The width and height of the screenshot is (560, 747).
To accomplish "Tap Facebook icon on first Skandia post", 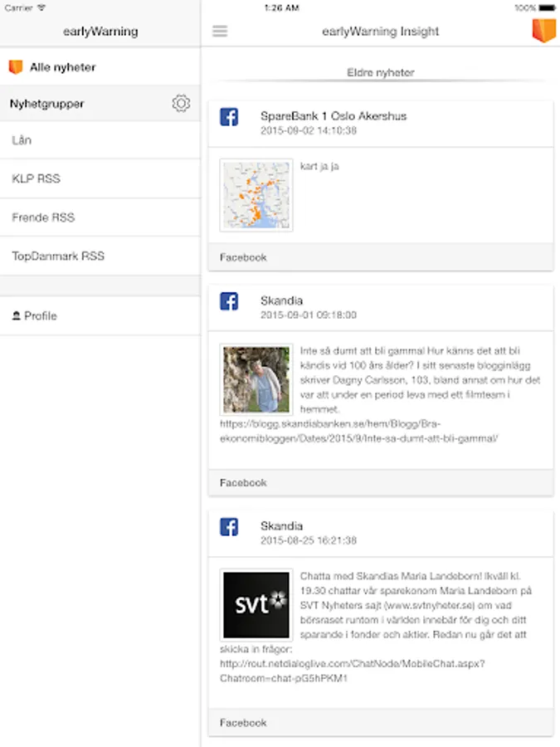I will point(229,301).
